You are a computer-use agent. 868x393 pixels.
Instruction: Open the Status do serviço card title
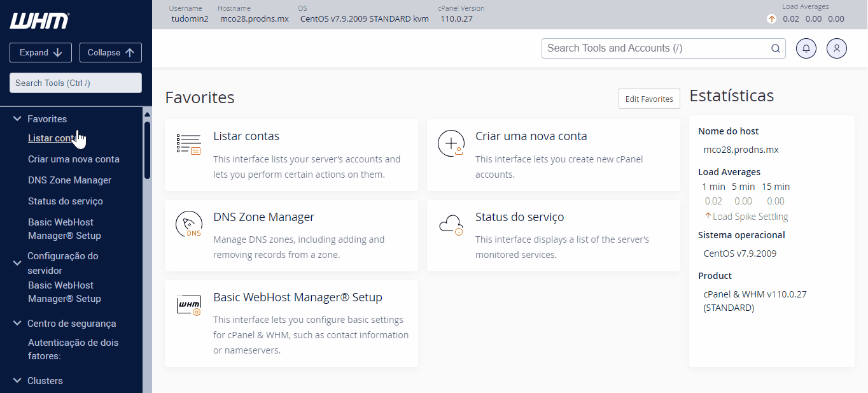pyautogui.click(x=520, y=217)
